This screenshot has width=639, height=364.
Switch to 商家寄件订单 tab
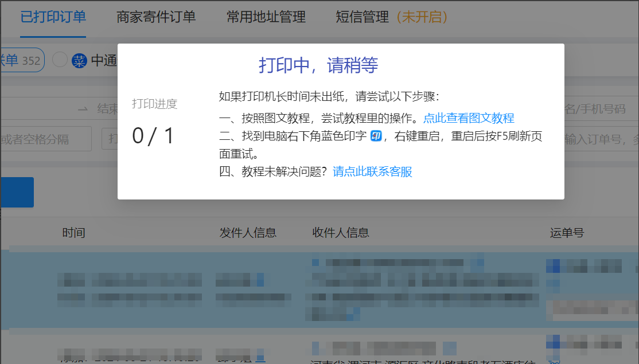coord(156,17)
